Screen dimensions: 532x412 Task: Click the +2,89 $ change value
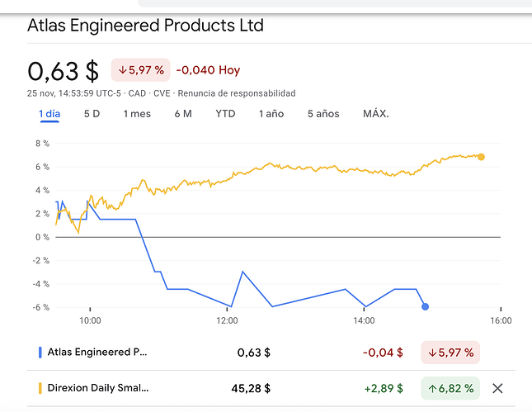384,388
